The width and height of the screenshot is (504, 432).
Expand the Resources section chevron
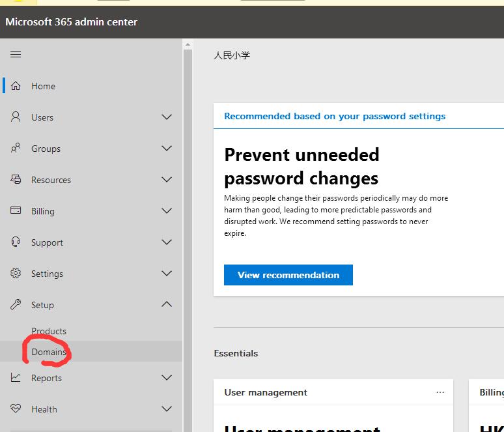pos(167,179)
